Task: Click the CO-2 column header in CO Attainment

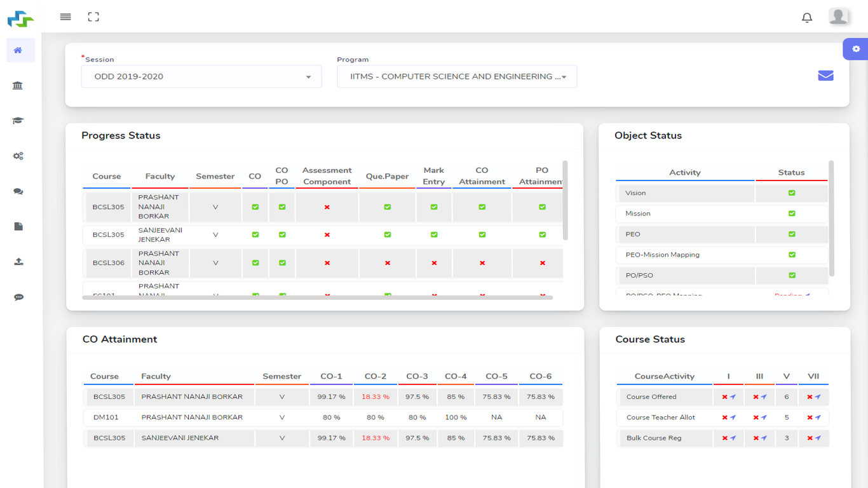Action: pyautogui.click(x=375, y=376)
